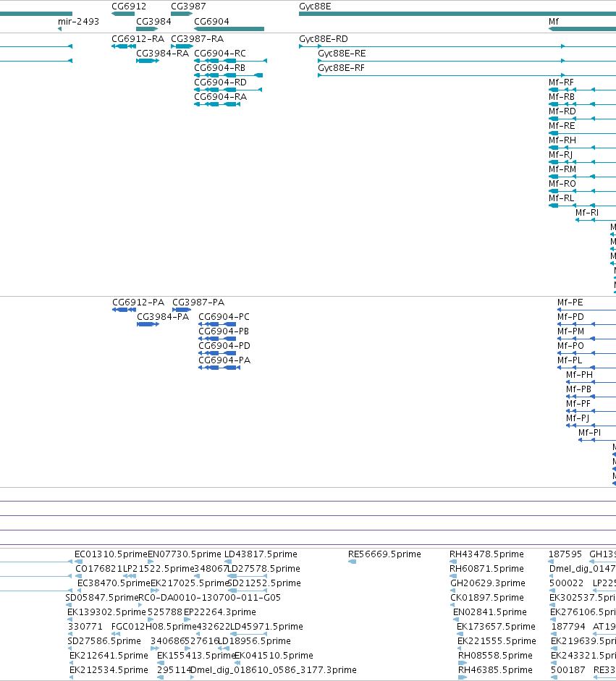The width and height of the screenshot is (616, 681).
Task: Select protein CG6904-PA
Action: click(224, 360)
